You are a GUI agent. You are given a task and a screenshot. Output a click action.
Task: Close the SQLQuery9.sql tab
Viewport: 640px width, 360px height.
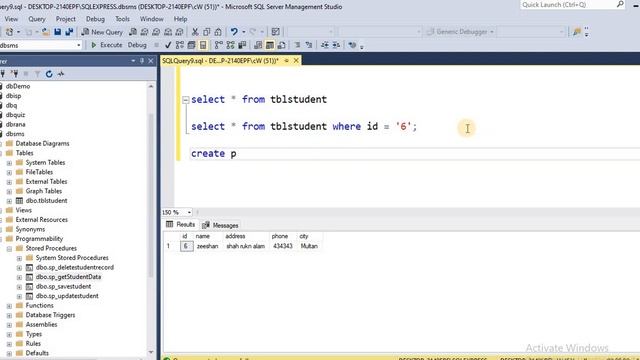tap(296, 60)
